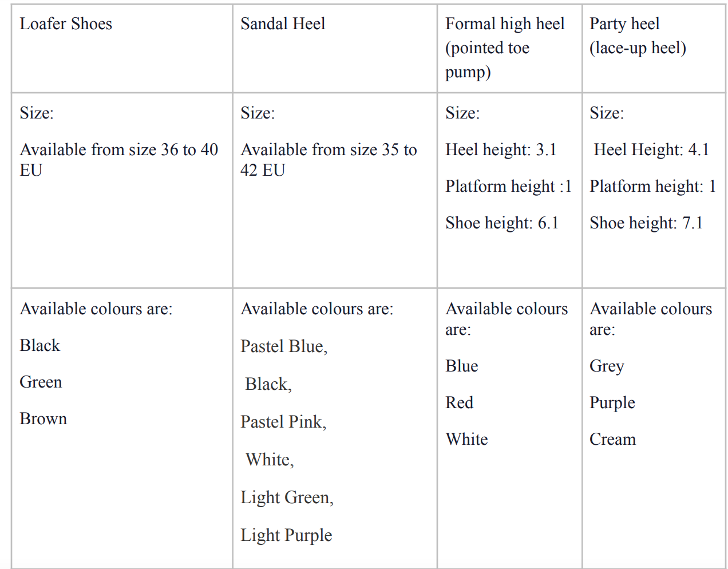Viewport: 728px width, 569px height.
Task: Click the Light Purple colour entry
Action: pos(286,536)
